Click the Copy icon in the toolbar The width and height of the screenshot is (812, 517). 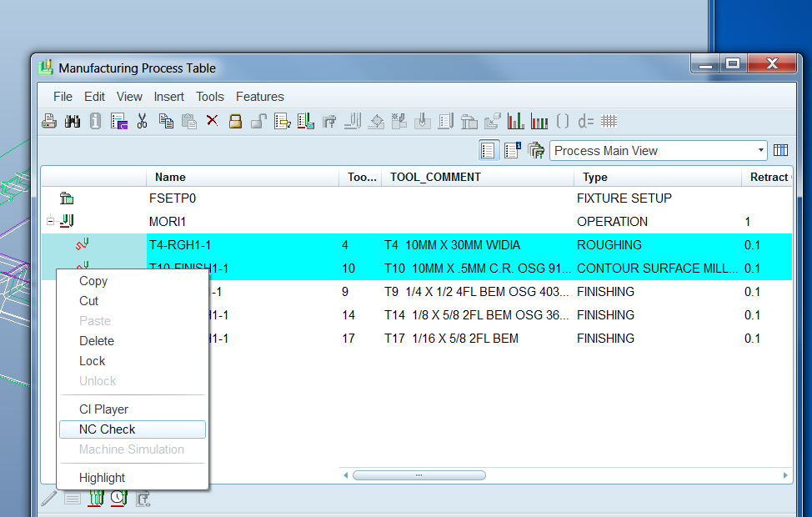pos(166,121)
